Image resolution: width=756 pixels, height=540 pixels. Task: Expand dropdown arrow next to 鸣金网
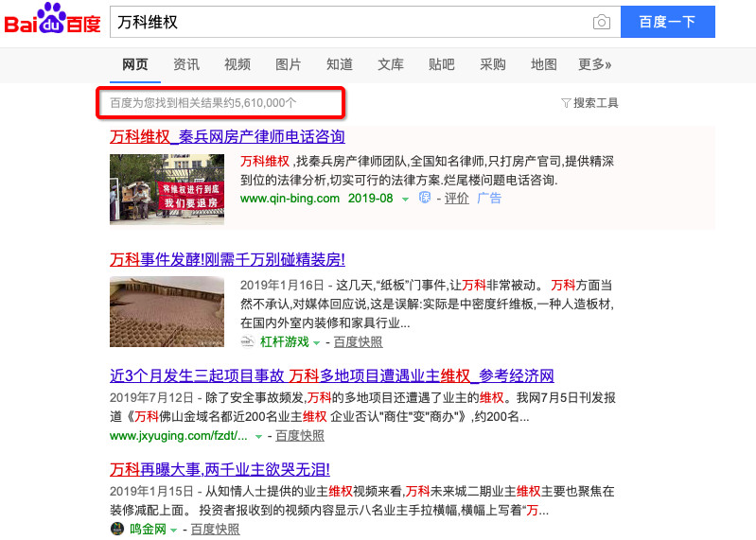pyautogui.click(x=173, y=530)
